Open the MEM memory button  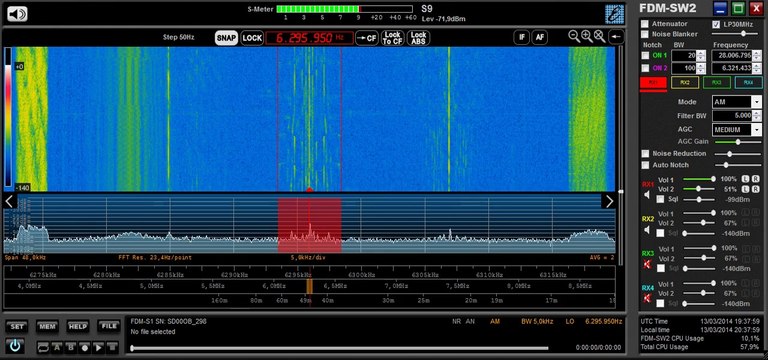[x=47, y=326]
